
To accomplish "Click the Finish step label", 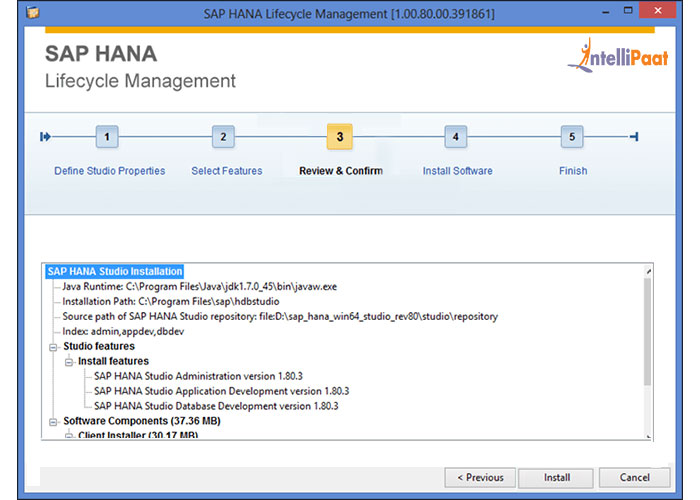I will tap(573, 171).
